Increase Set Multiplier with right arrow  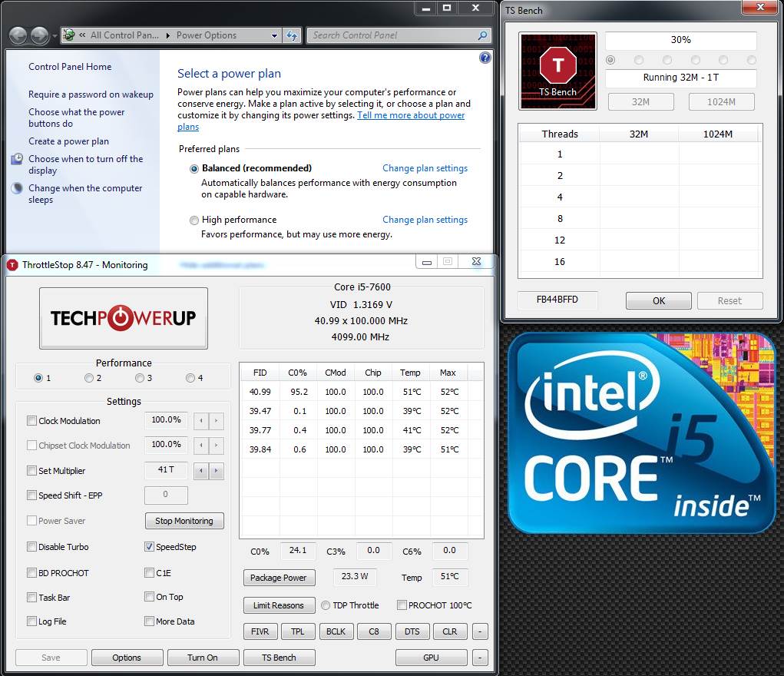click(x=216, y=470)
